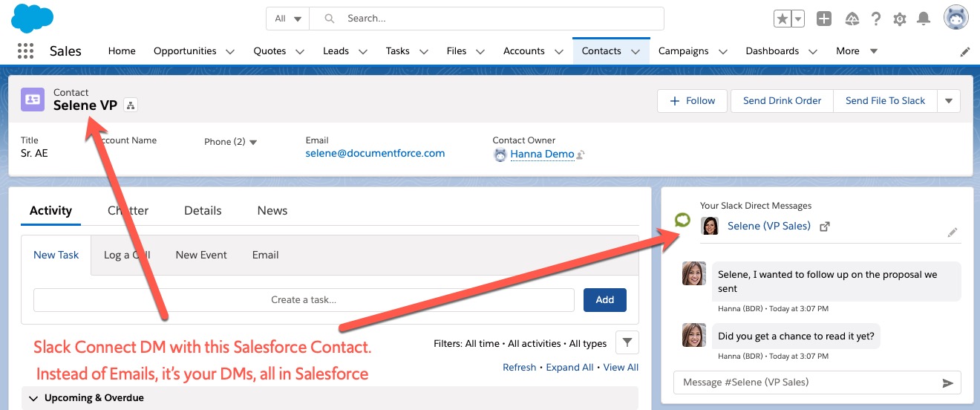Viewport: 980px width, 410px height.
Task: Open the Trailhead guidance icon
Action: [x=852, y=19]
